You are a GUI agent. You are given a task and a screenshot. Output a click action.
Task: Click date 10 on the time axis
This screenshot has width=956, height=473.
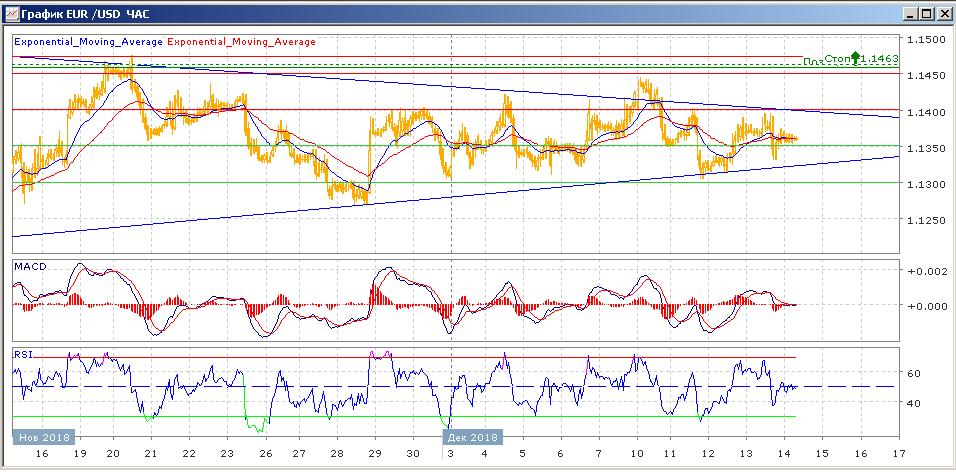(637, 454)
